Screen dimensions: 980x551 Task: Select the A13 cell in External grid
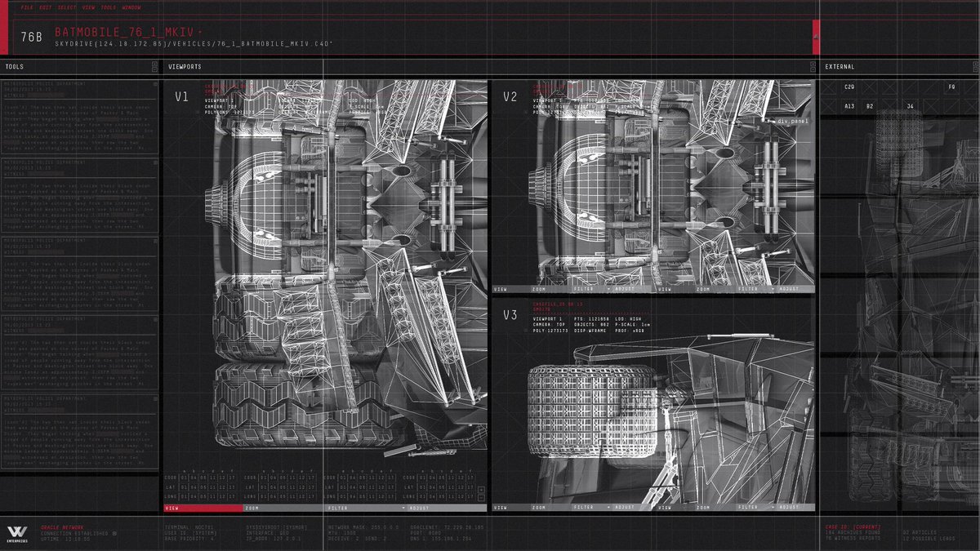[849, 106]
